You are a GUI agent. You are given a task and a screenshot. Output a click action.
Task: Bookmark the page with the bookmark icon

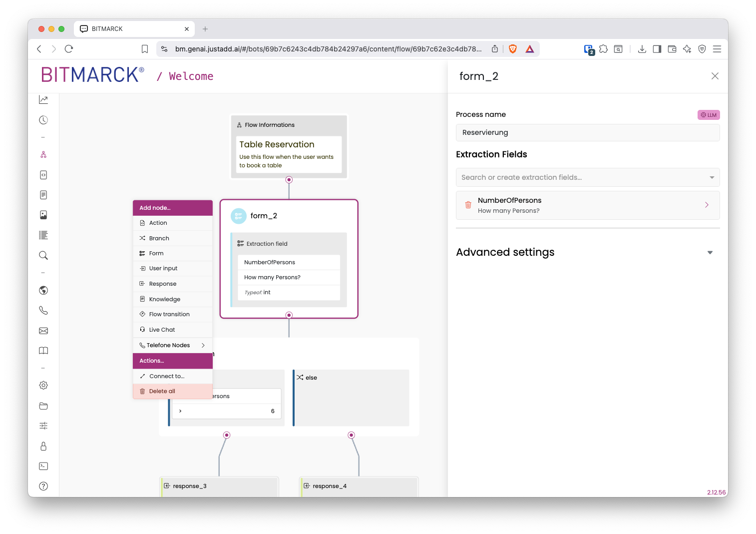click(x=145, y=49)
